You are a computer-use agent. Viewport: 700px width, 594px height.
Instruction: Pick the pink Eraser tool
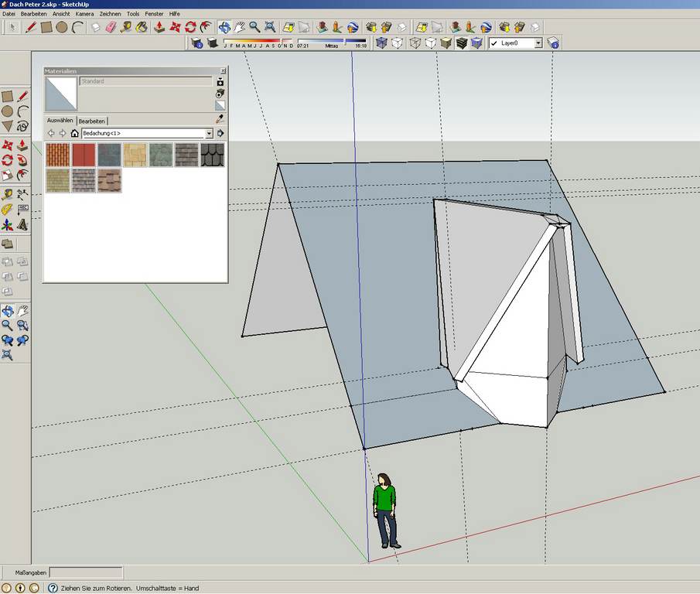click(x=111, y=28)
